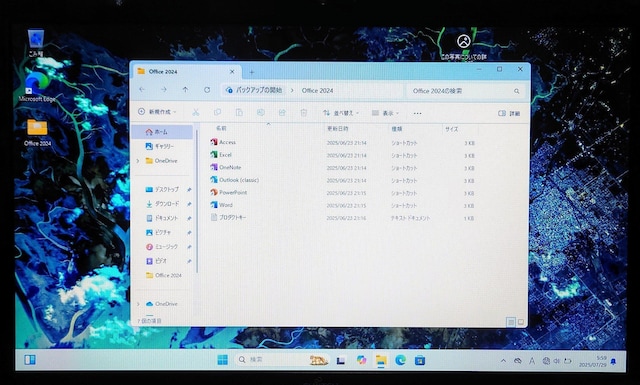Expand the yellow OneDrive folder node
Screen dimensions: 640x385
(x=138, y=161)
